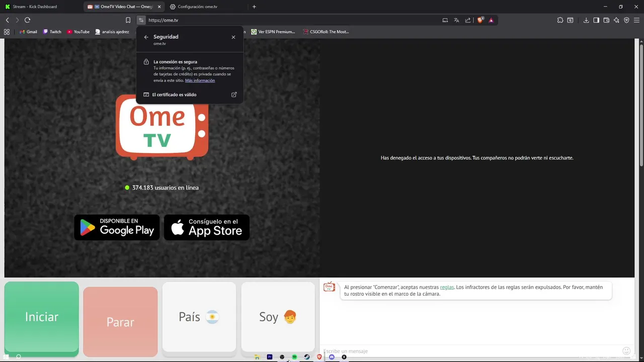The height and width of the screenshot is (362, 644).
Task: Open Brave browser from the taskbar
Action: [x=319, y=357]
